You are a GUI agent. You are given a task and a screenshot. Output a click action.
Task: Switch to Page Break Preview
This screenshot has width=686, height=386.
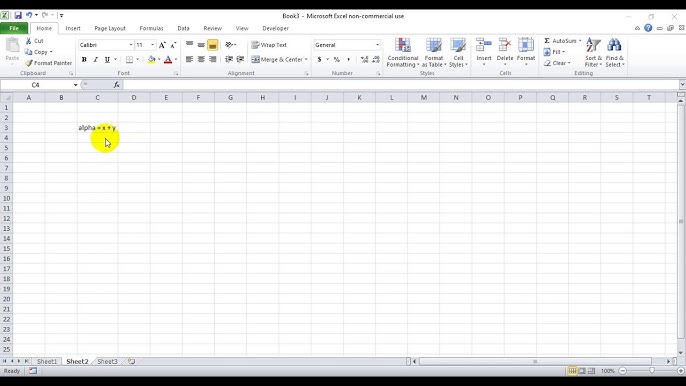click(x=592, y=371)
